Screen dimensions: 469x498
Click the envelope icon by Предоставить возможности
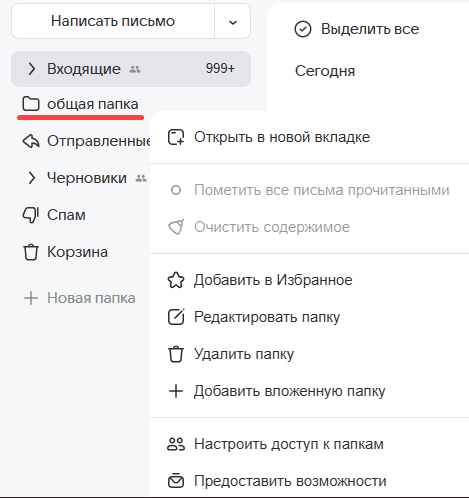tap(176, 481)
